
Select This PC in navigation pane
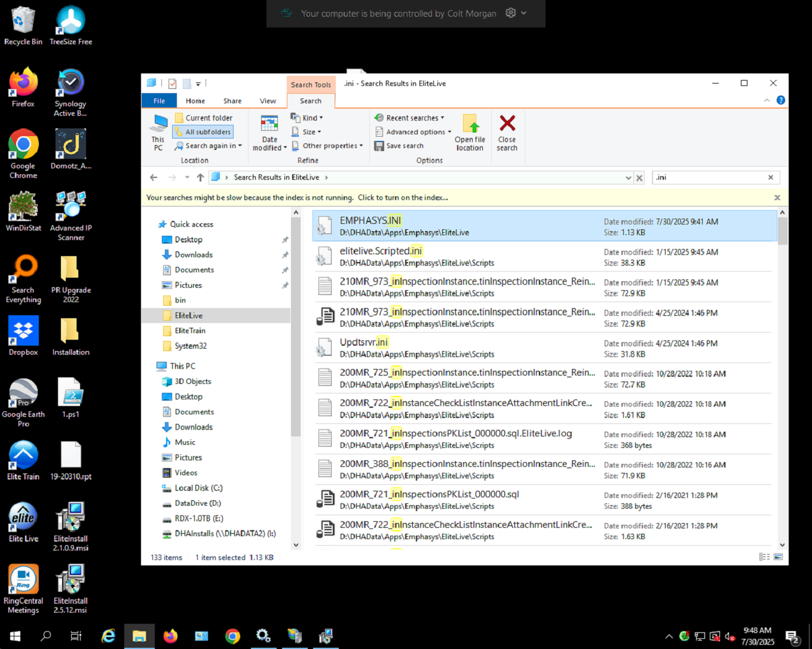pyautogui.click(x=182, y=366)
